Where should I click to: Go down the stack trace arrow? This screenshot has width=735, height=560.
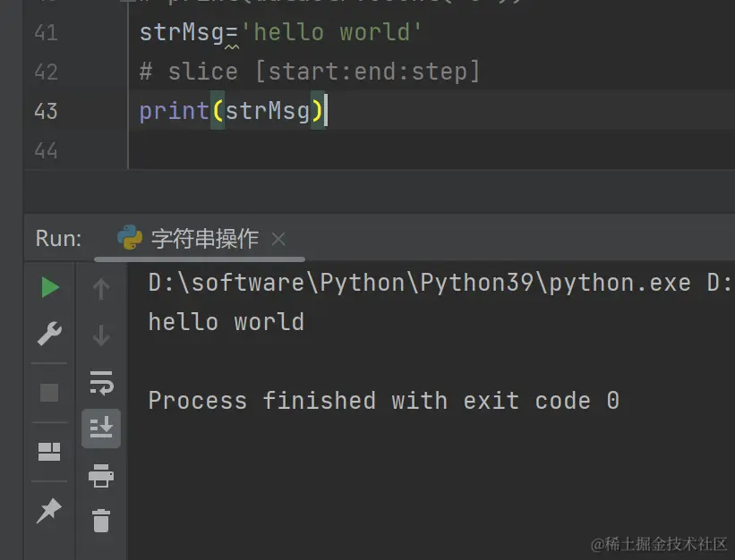click(101, 335)
